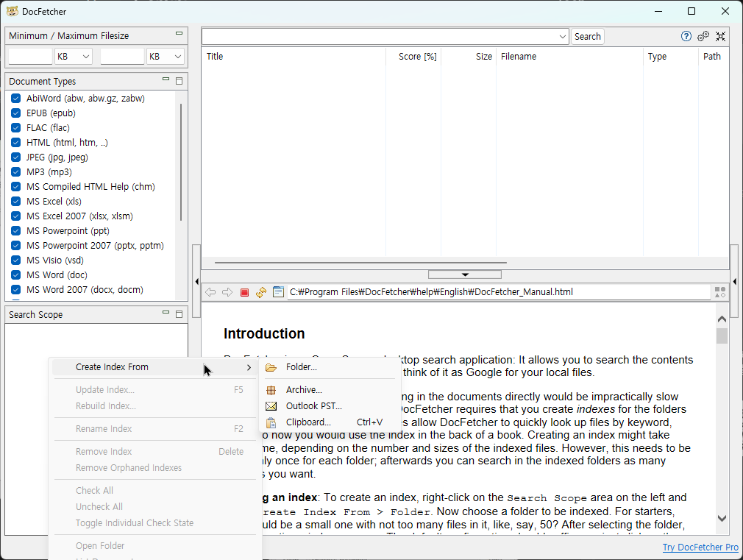Click the minimize-to-tray icon next to preferences

pos(720,37)
